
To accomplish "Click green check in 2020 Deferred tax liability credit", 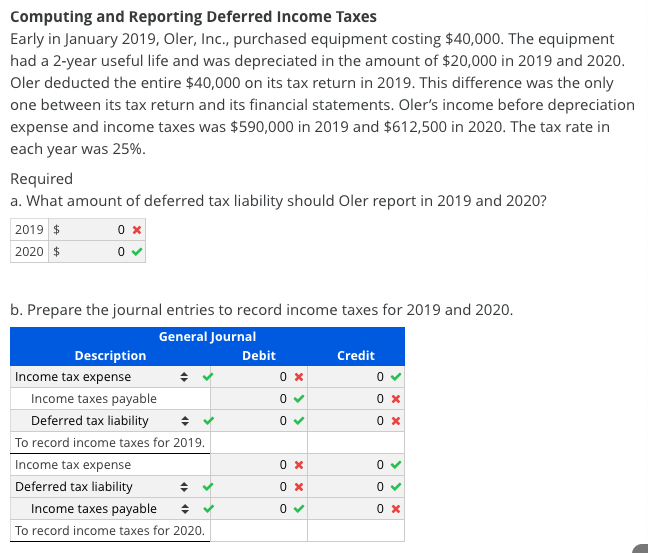I will [395, 486].
